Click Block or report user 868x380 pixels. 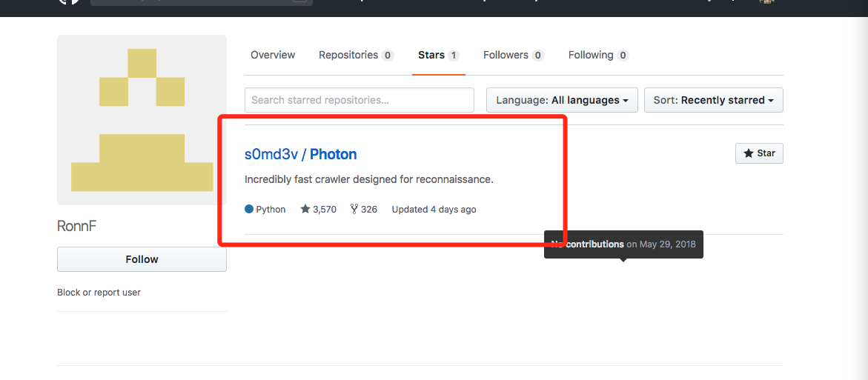[99, 293]
